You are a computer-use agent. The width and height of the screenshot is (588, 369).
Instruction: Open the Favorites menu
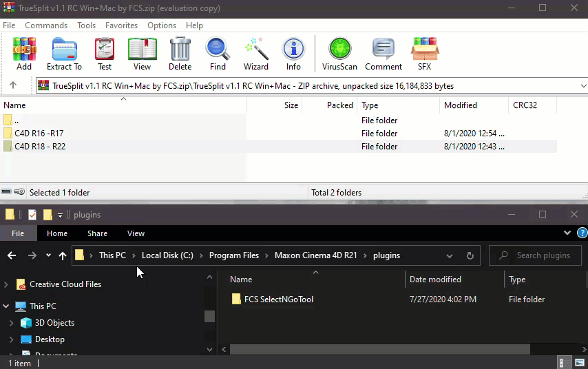(x=121, y=25)
